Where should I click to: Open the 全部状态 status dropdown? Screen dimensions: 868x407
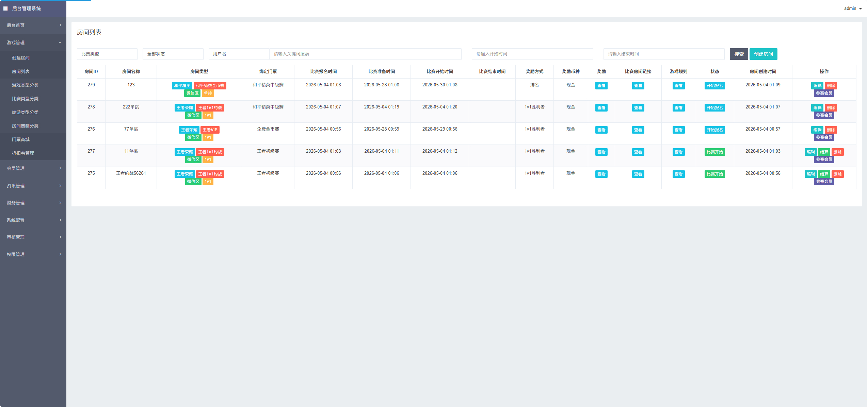pos(173,54)
